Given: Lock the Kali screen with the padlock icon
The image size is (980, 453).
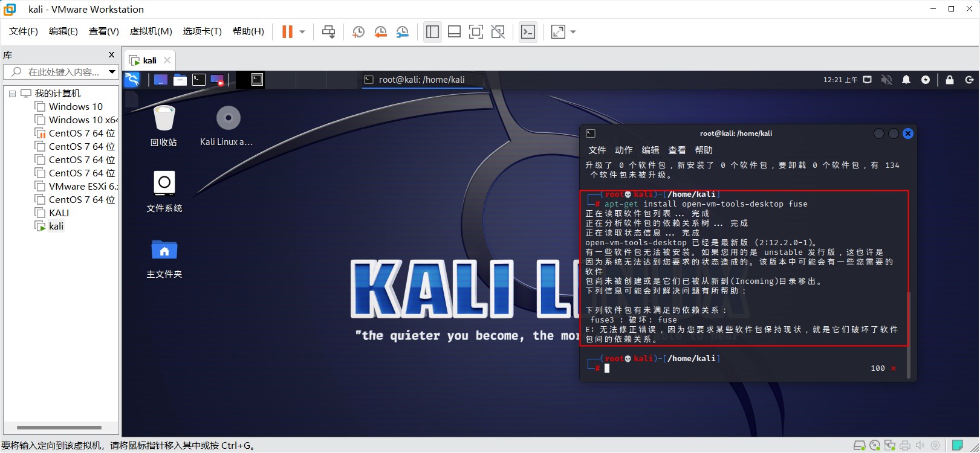Looking at the screenshot, I should (950, 80).
